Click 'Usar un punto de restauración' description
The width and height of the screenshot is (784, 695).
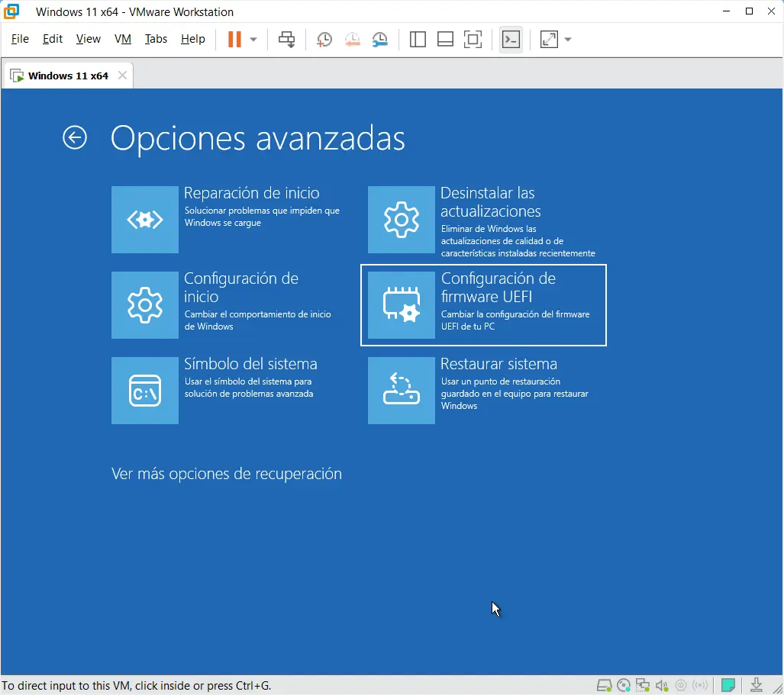pos(501,381)
